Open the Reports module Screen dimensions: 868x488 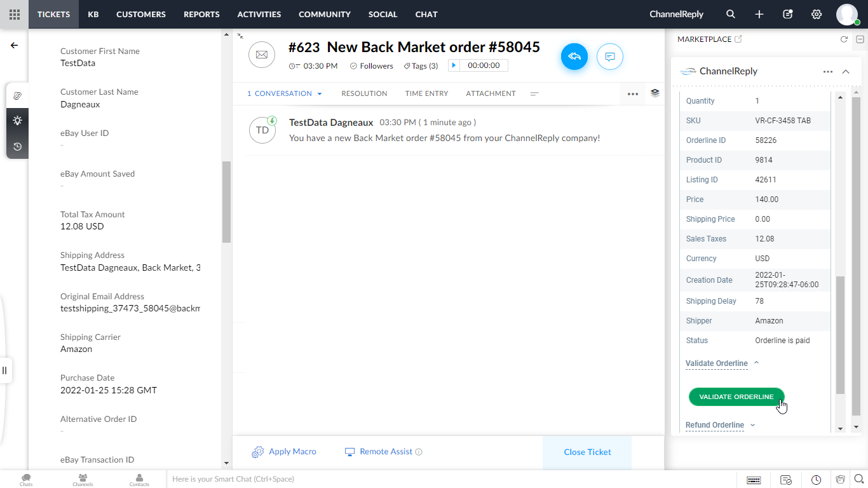pyautogui.click(x=201, y=14)
